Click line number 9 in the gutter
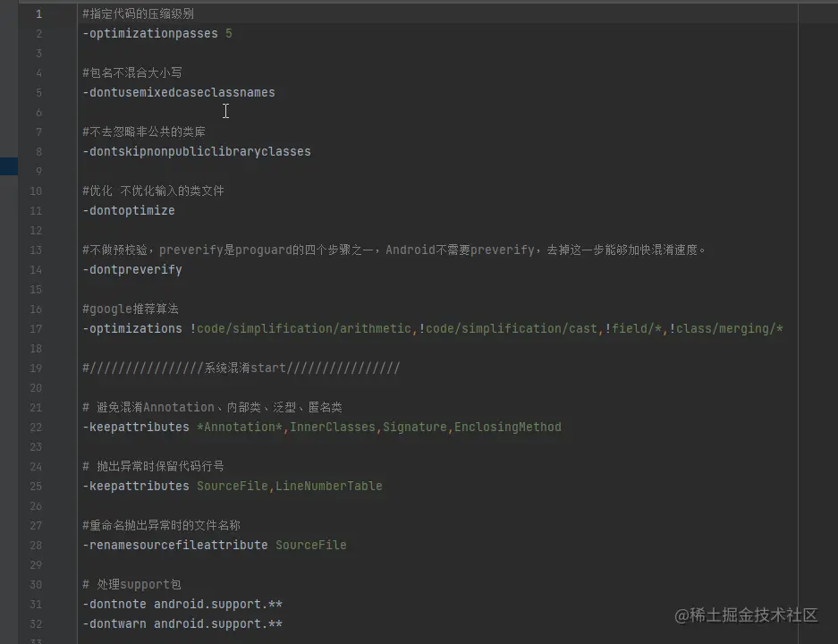 [x=38, y=172]
